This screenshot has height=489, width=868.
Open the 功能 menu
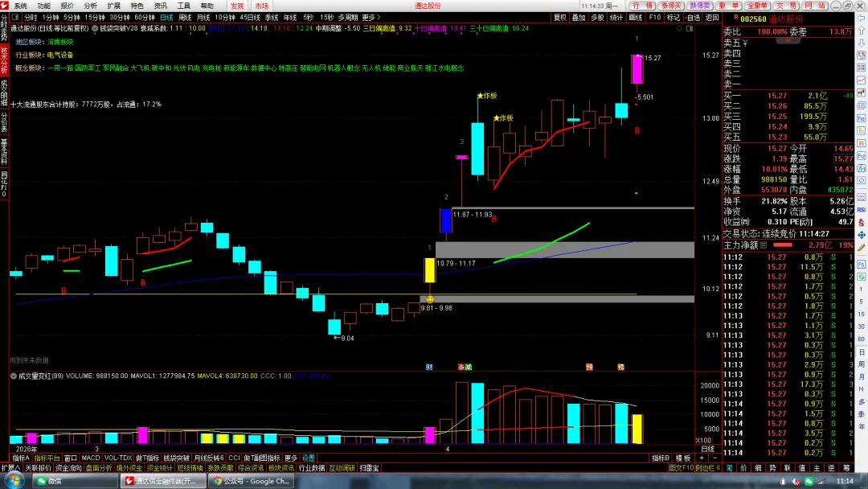pyautogui.click(x=43, y=6)
